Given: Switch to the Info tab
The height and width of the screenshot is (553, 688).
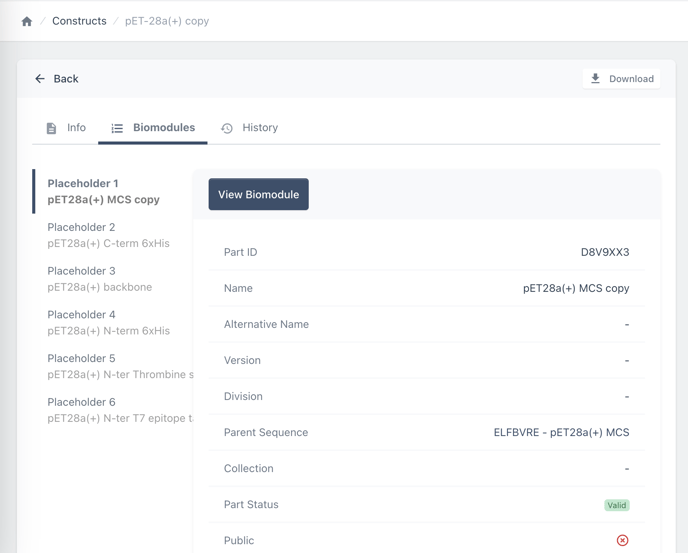Looking at the screenshot, I should click(x=66, y=128).
